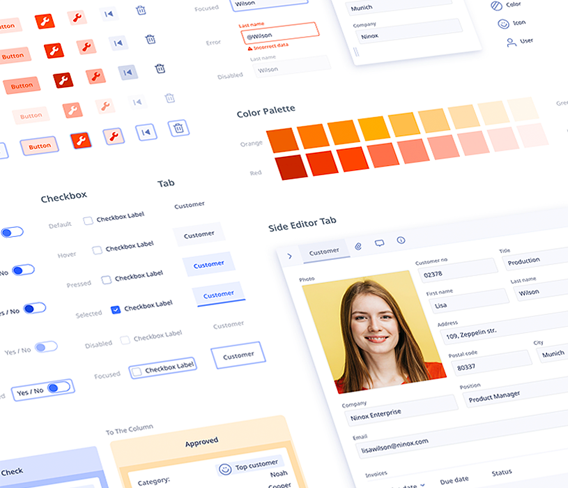Toggle the switch beside the Hover checkbox row
Viewport: 568px width, 488px height.
tap(23, 270)
